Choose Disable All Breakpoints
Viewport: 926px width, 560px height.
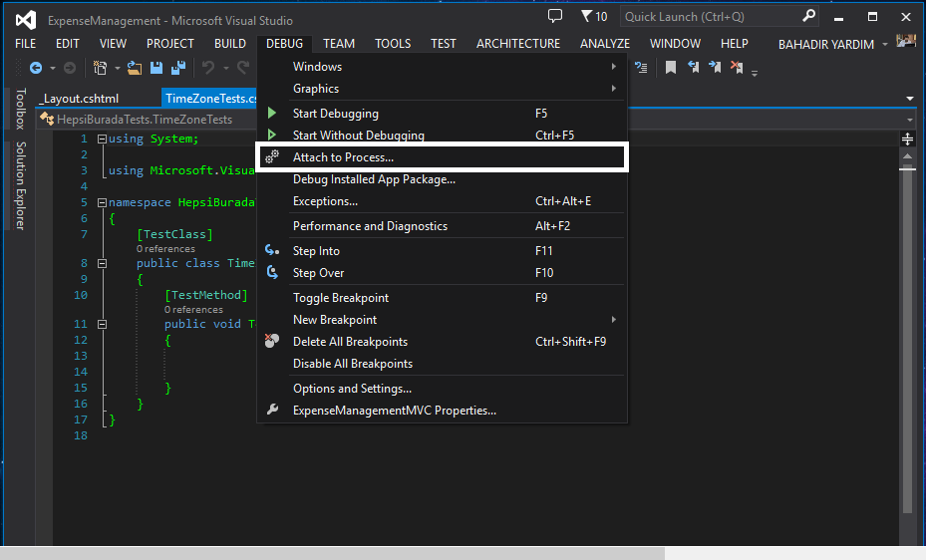pyautogui.click(x=442, y=364)
